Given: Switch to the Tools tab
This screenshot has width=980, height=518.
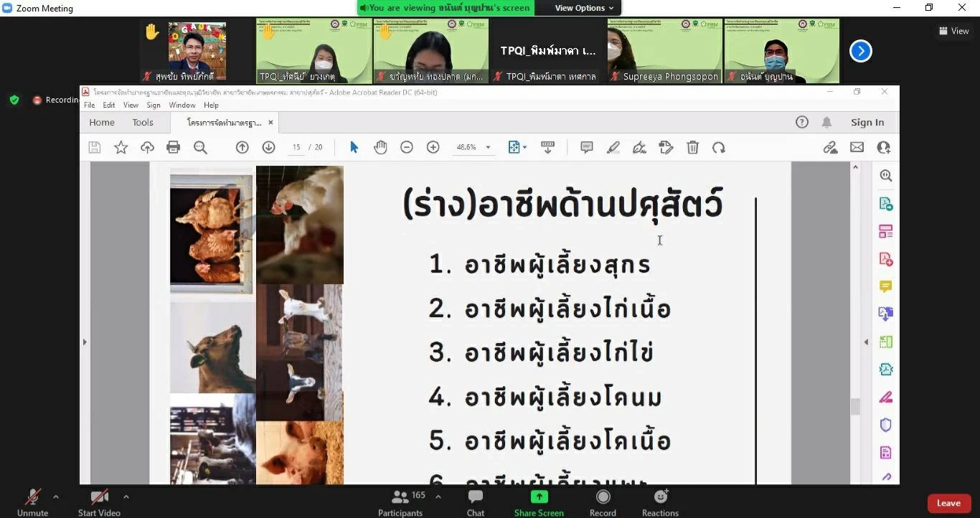Looking at the screenshot, I should point(142,122).
